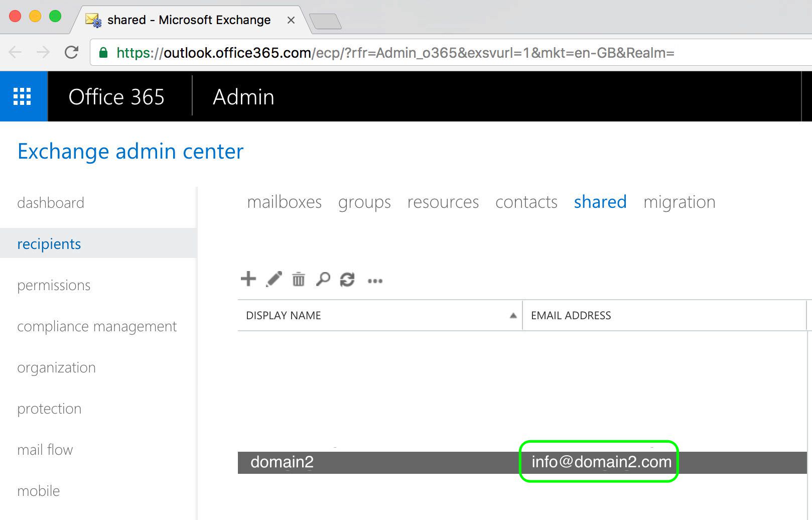Open a new browser tab
Image resolution: width=812 pixels, height=520 pixels.
pos(326,22)
